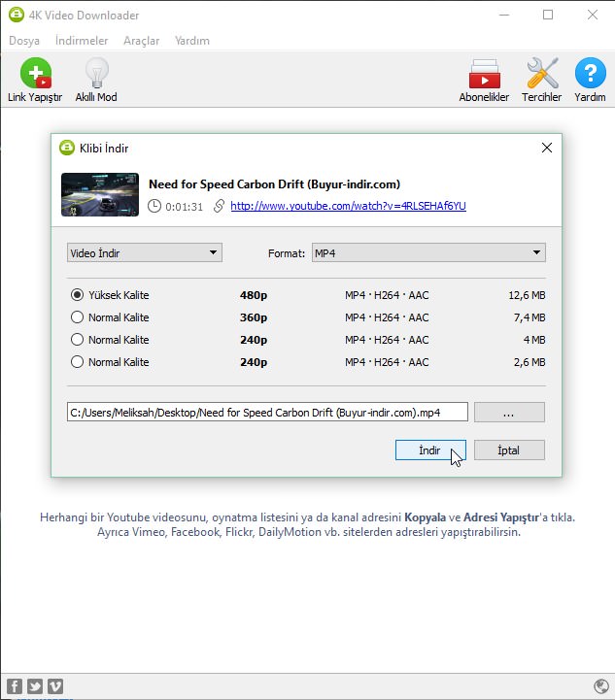Click the 0:01:31 duration text
The height and width of the screenshot is (700, 615).
[x=184, y=207]
